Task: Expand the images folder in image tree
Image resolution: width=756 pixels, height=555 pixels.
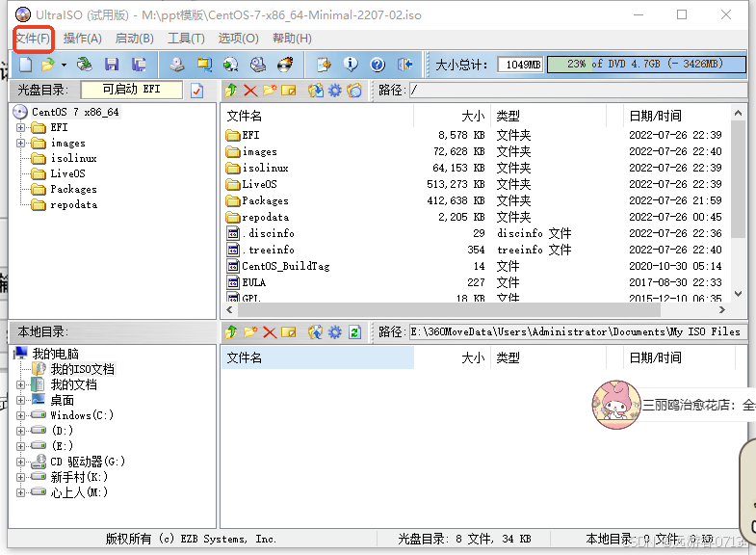Action: coord(20,144)
